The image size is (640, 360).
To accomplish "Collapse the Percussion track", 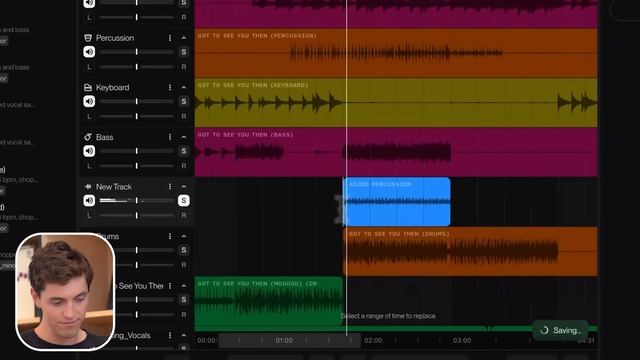I will pos(184,38).
